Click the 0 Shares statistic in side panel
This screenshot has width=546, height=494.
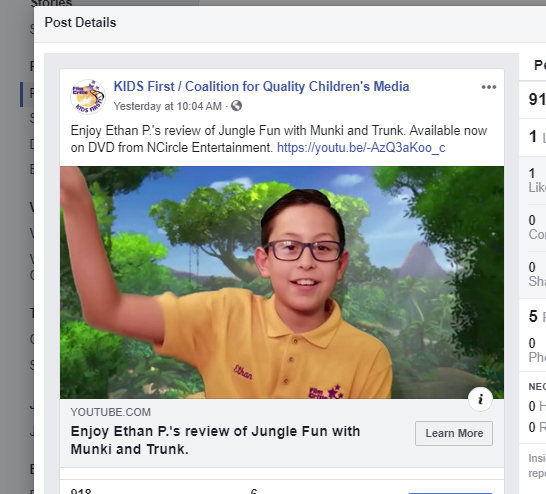point(537,274)
